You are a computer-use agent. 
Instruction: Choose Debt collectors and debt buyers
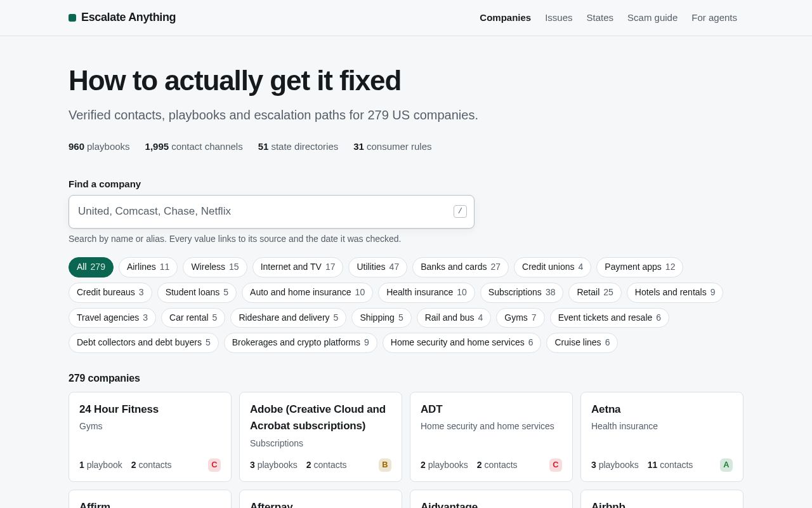click(x=143, y=343)
